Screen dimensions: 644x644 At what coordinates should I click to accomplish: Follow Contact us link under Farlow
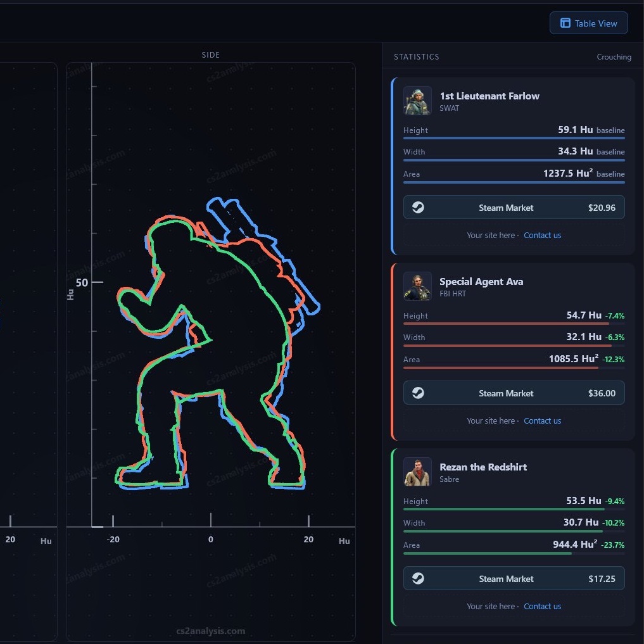tap(542, 236)
